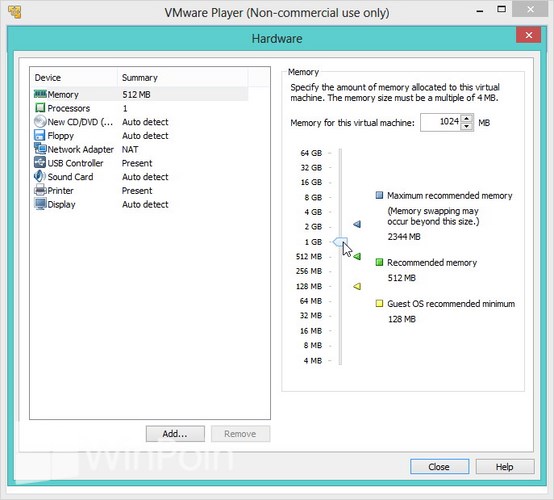Image resolution: width=554 pixels, height=500 pixels.
Task: Click the memory slider thumb at 1 GB
Action: (x=340, y=242)
